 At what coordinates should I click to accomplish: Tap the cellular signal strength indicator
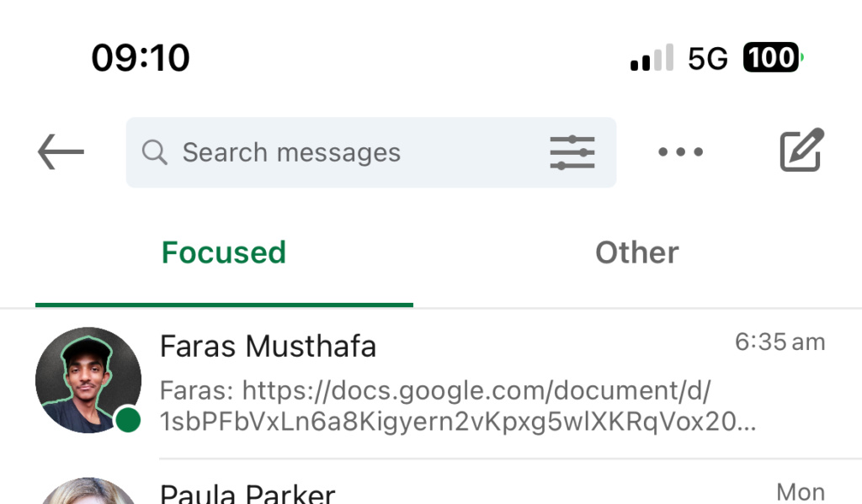coord(652,57)
